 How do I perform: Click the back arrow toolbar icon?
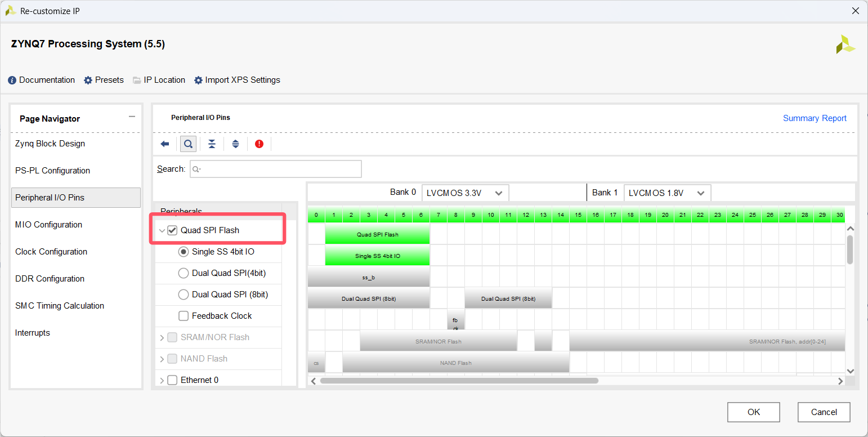[165, 144]
